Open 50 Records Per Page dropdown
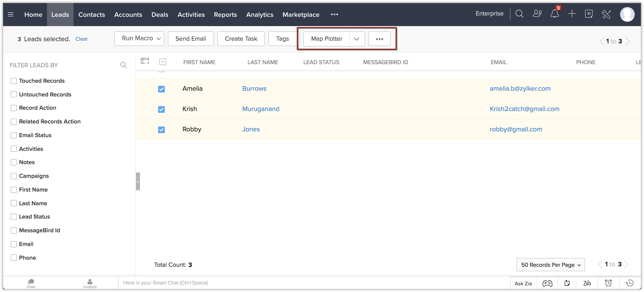Image resolution: width=644 pixels, height=292 pixels. click(550, 265)
